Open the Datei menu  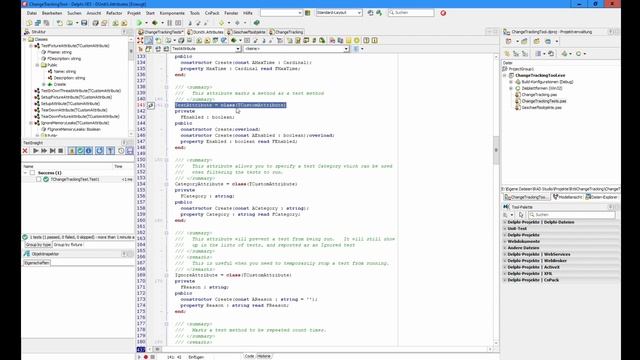(x=31, y=13)
